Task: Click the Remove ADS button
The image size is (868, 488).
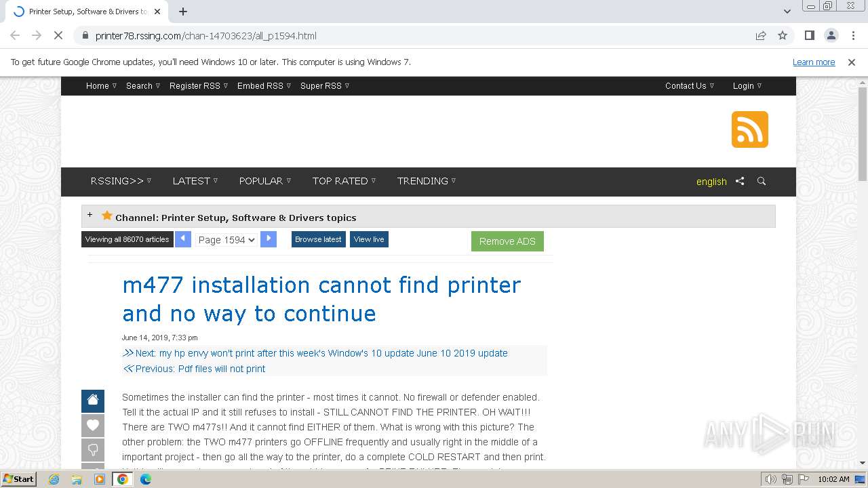Action: (x=507, y=241)
